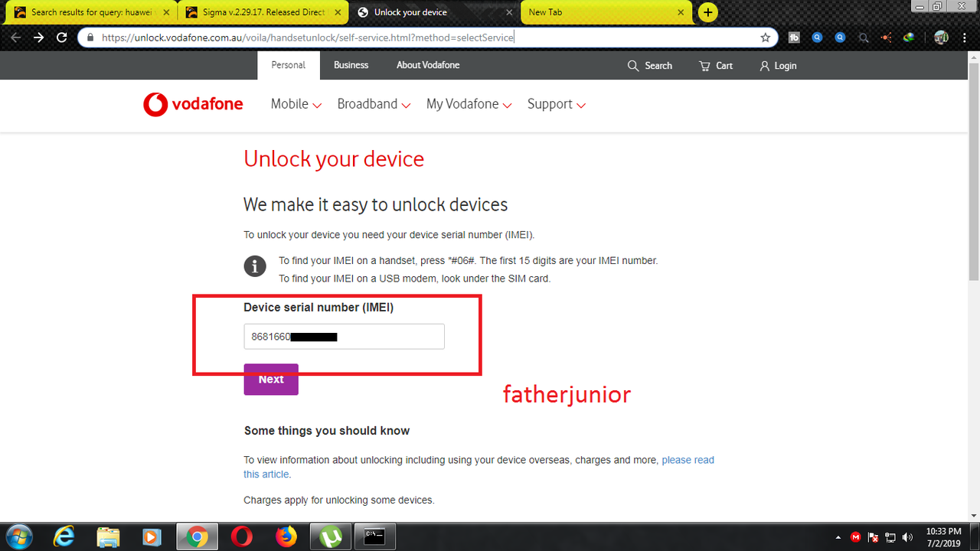Open the command prompt taskbar icon
The image size is (980, 551).
[x=375, y=537]
